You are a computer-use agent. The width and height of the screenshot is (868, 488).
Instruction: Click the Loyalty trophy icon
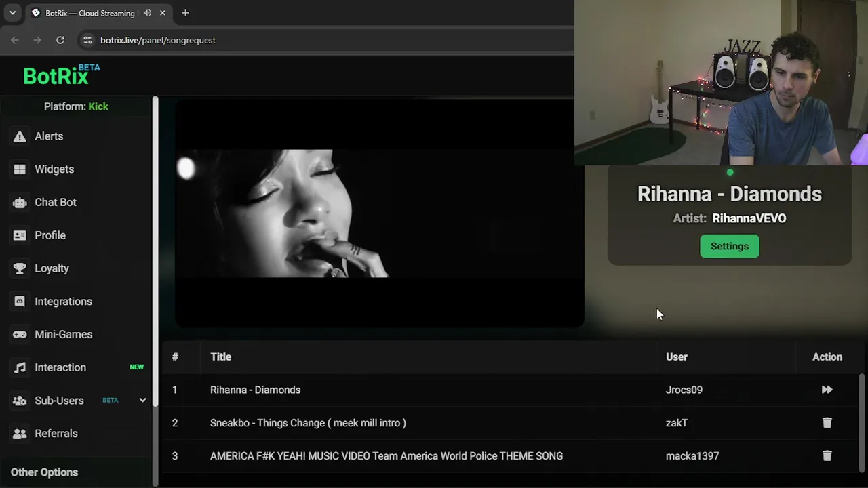[20, 268]
